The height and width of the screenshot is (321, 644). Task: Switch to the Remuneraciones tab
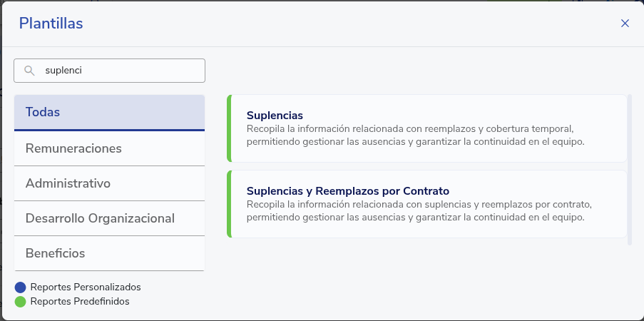coord(109,149)
